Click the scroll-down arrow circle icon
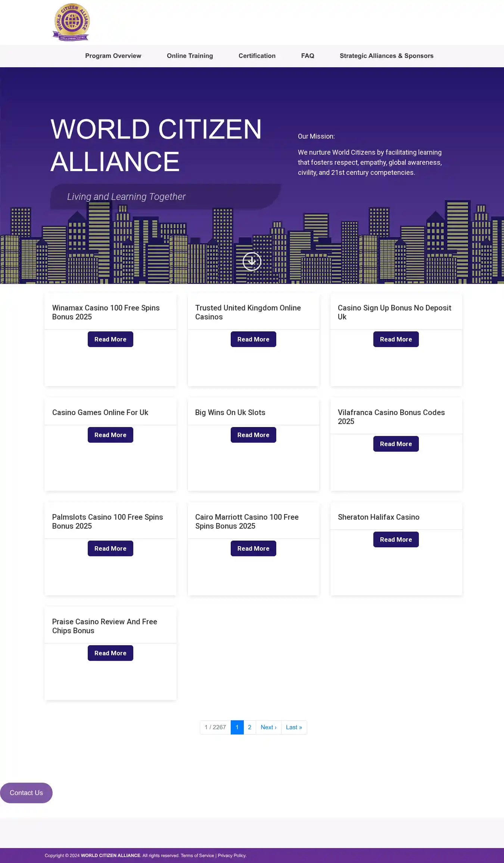This screenshot has height=863, width=504. tap(252, 262)
